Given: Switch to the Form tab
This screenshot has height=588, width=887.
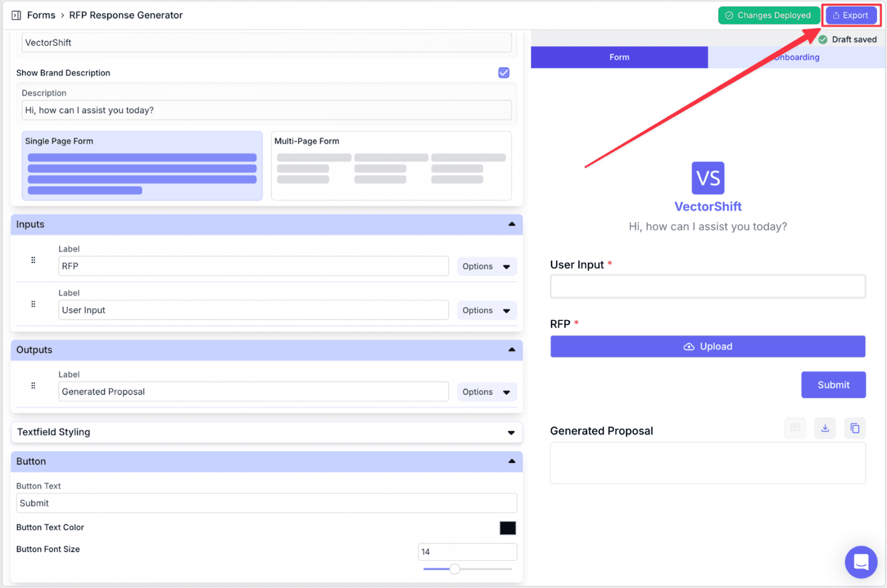Looking at the screenshot, I should pos(619,57).
